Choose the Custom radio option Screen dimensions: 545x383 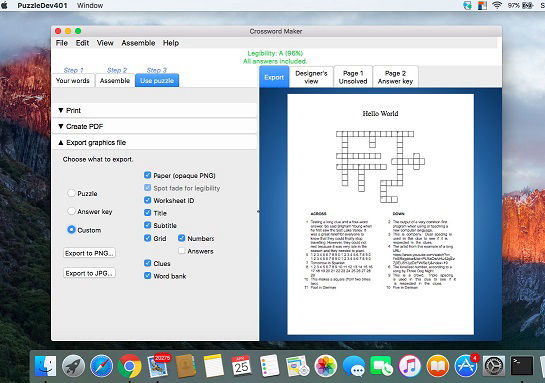pyautogui.click(x=71, y=230)
